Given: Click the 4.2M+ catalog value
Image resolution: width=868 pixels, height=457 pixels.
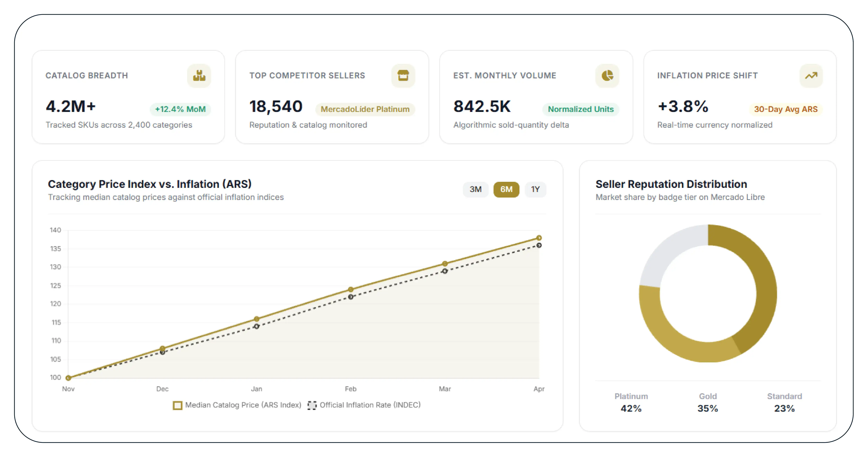Looking at the screenshot, I should coord(71,106).
